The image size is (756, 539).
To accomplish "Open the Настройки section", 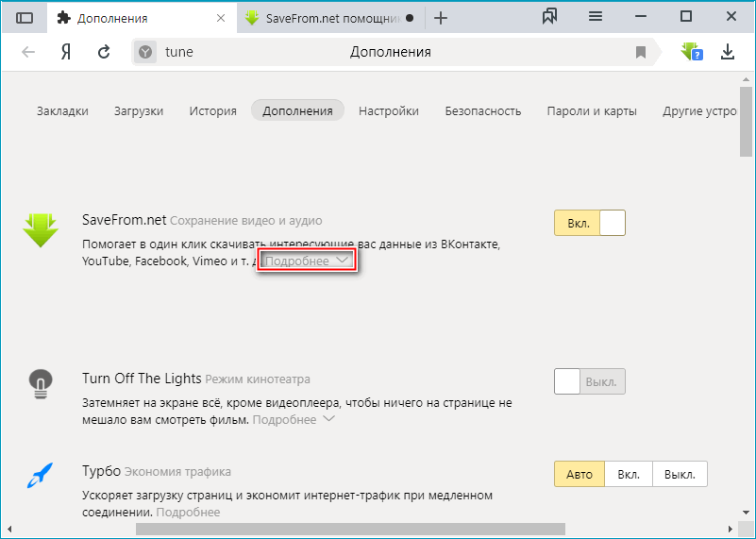I will pyautogui.click(x=389, y=110).
